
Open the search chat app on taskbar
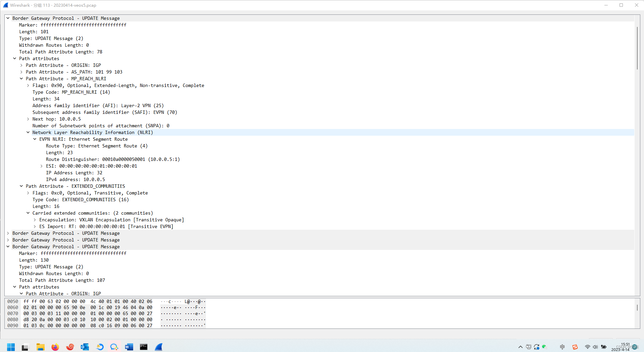tap(114, 347)
